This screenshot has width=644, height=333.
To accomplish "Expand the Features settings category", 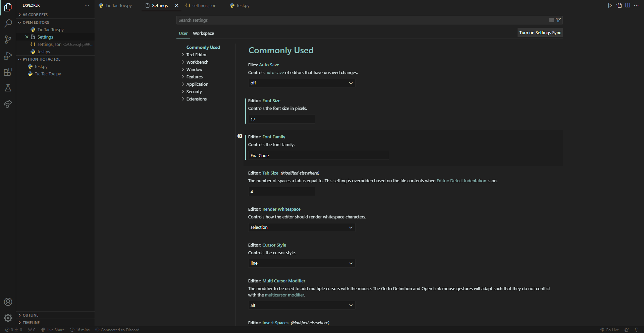I will pos(195,77).
